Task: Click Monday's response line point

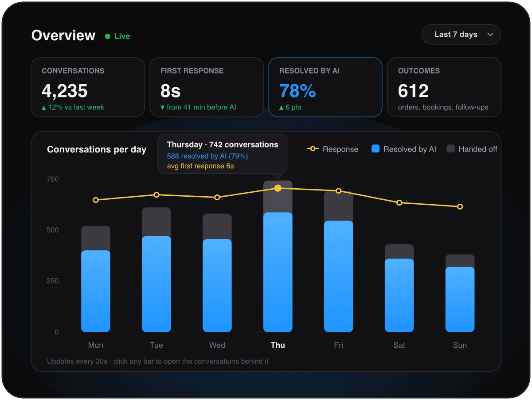Action: 96,200
